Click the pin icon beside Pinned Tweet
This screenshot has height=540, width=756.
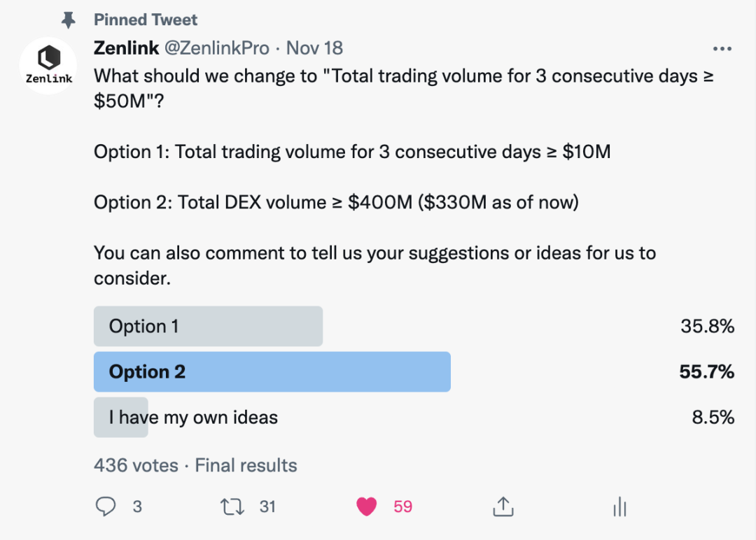click(68, 20)
